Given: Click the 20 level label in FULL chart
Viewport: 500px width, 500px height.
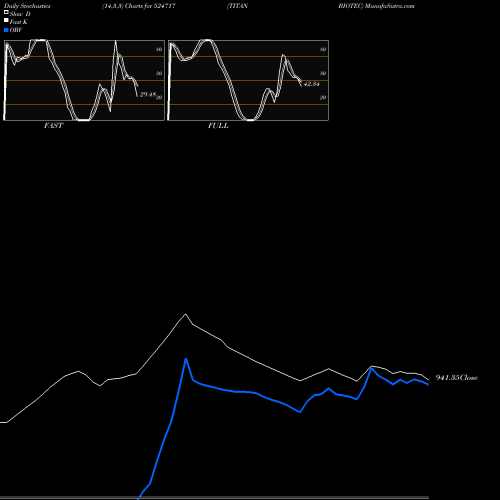Looking at the screenshot, I should click(323, 98).
